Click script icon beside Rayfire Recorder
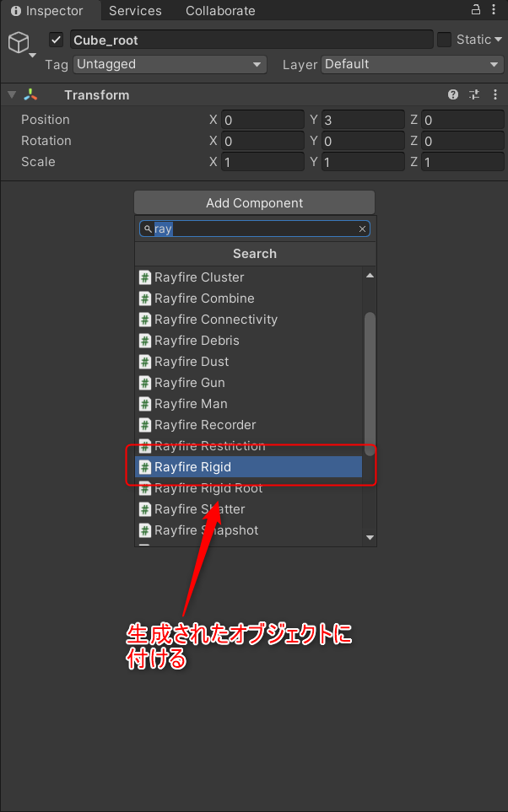Image resolution: width=508 pixels, height=812 pixels. pyautogui.click(x=145, y=425)
